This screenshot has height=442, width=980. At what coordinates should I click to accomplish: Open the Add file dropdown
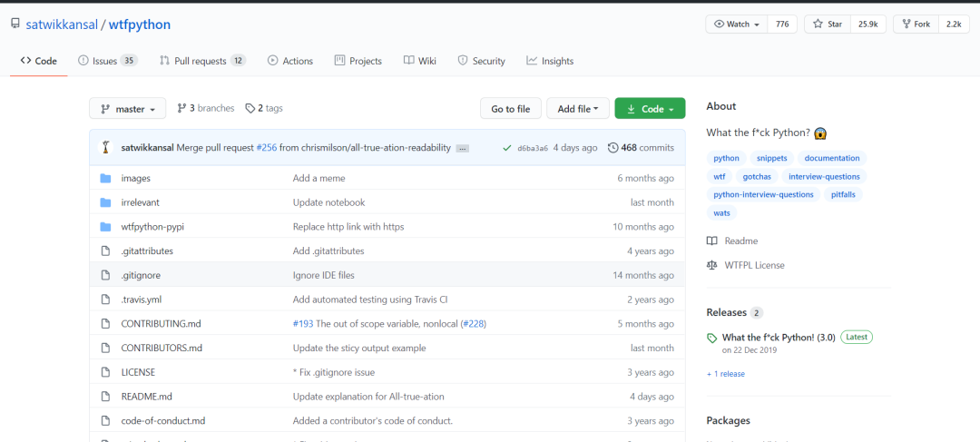[578, 108]
